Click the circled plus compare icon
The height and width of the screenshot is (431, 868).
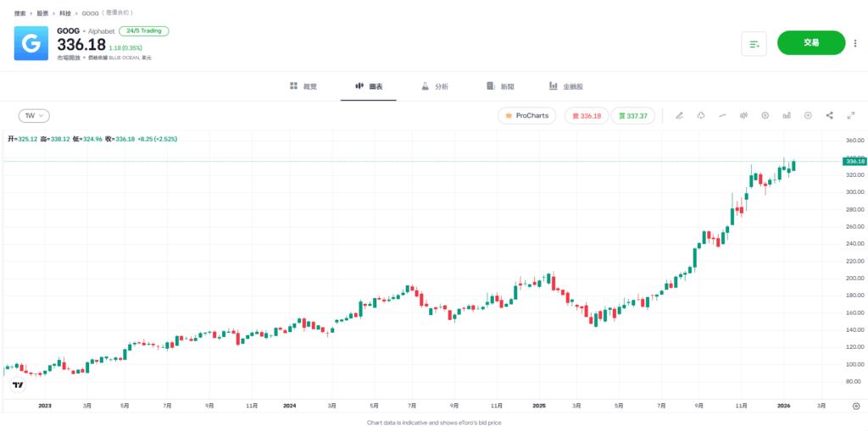pyautogui.click(x=808, y=115)
